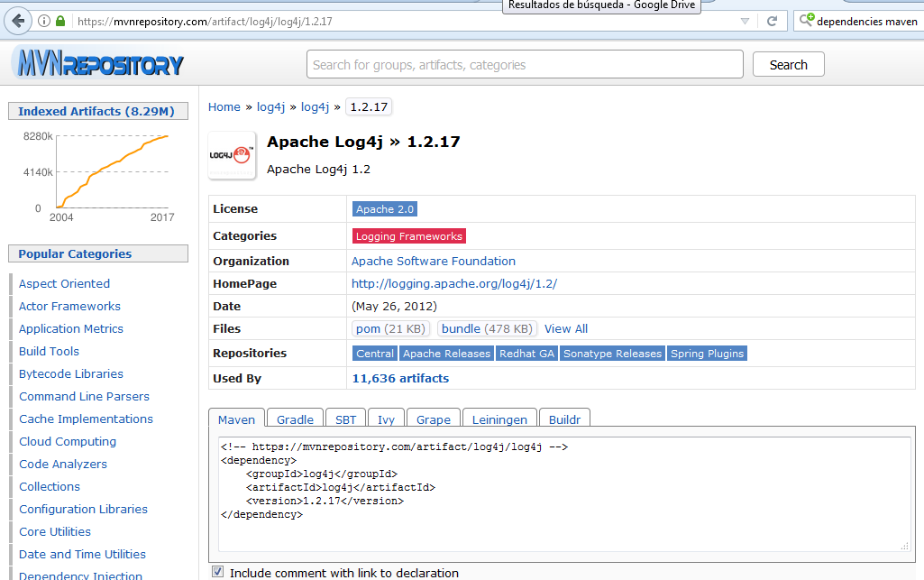924x580 pixels.
Task: Focus the groups, artifacts, categories search field
Action: (525, 64)
